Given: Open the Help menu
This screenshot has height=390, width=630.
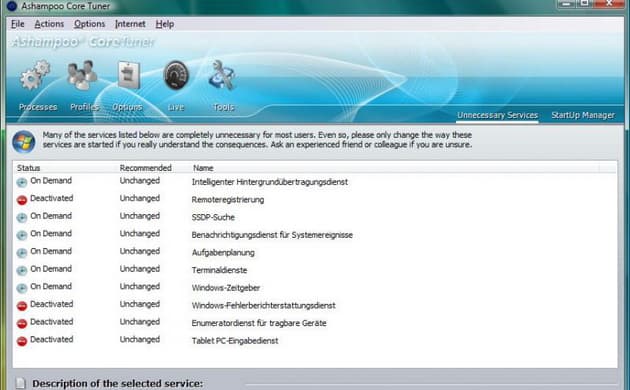Looking at the screenshot, I should 165,24.
